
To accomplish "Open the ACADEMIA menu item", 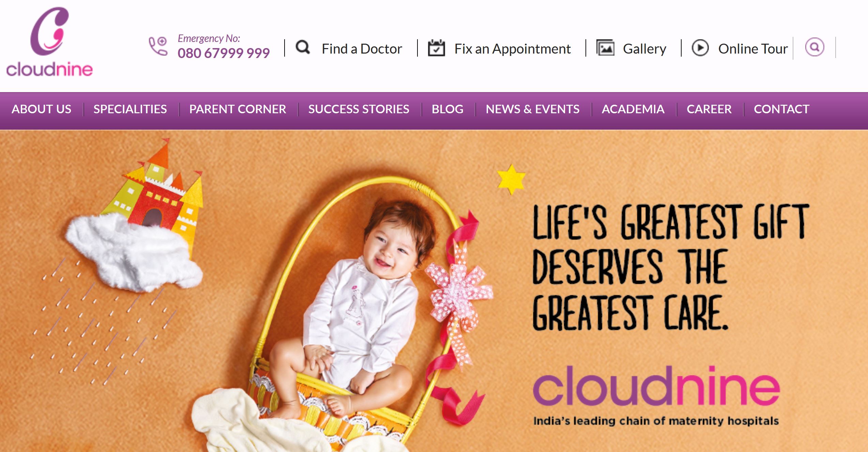I will [633, 109].
